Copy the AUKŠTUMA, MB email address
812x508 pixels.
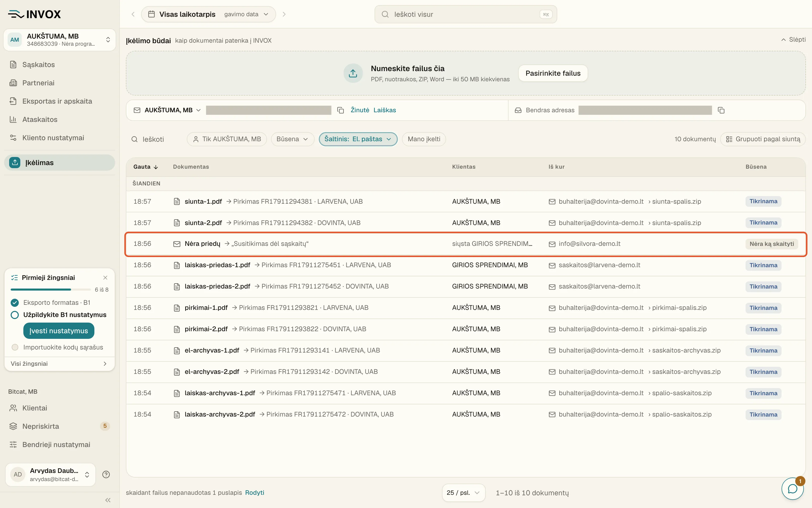point(340,110)
